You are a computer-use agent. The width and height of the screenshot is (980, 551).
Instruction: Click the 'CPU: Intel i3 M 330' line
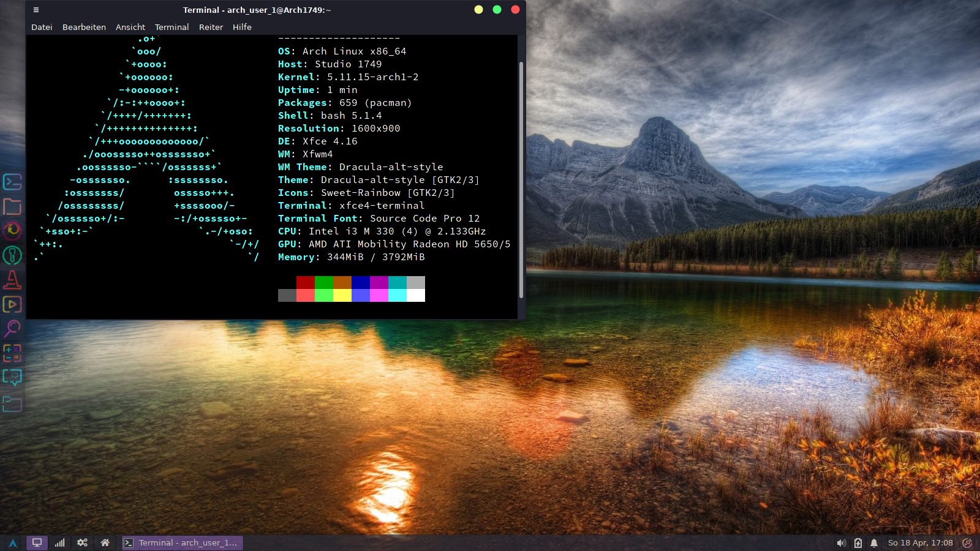[x=382, y=231]
